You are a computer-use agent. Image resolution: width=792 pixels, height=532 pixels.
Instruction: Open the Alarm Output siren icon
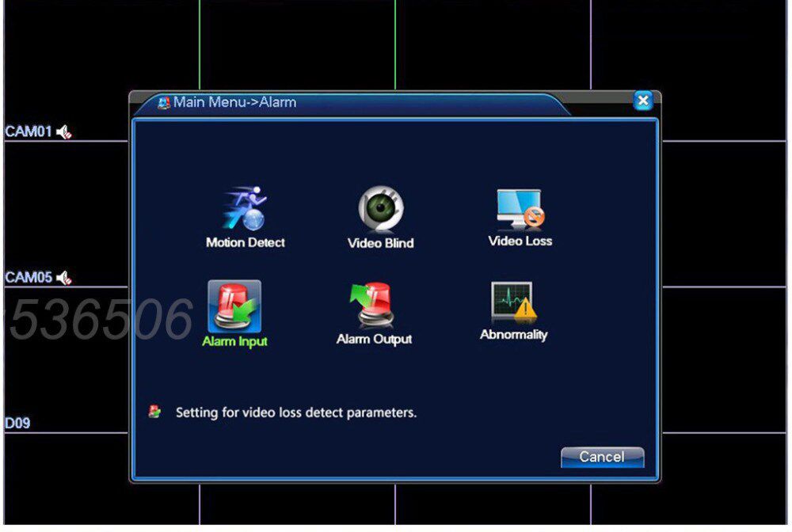click(372, 306)
